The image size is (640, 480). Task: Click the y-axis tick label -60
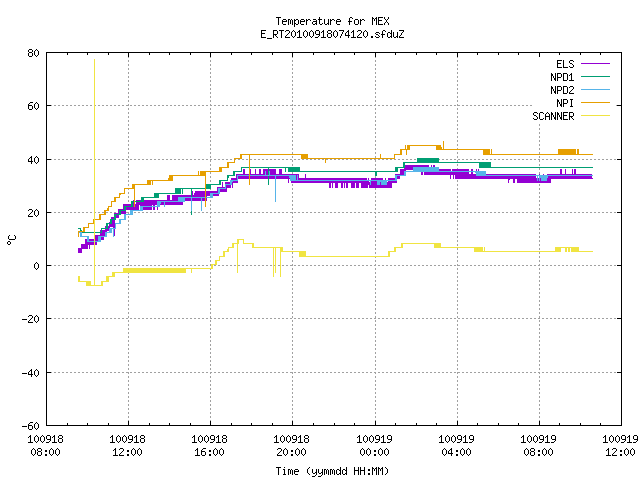click(31, 426)
